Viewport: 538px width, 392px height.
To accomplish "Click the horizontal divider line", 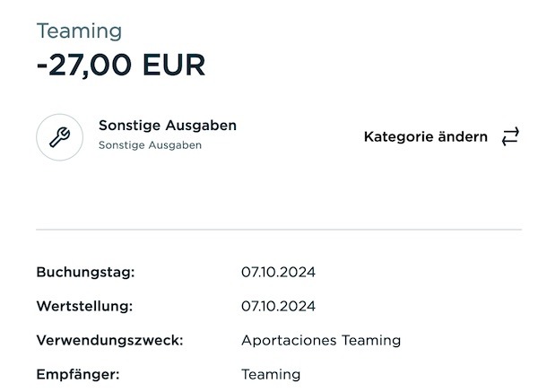I will coord(279,230).
